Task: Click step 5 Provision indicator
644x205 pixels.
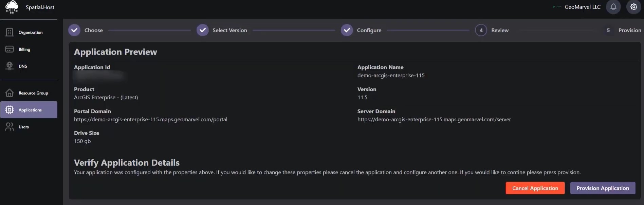Action: tap(608, 30)
